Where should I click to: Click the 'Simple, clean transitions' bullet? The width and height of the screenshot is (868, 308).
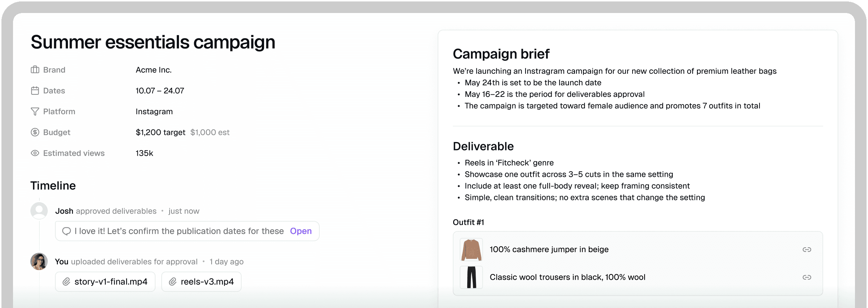click(x=584, y=197)
